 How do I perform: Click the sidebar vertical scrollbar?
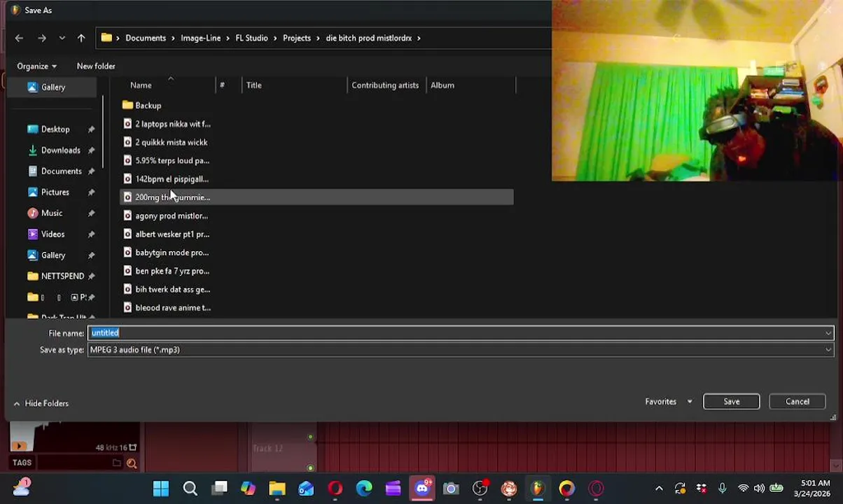[x=103, y=133]
